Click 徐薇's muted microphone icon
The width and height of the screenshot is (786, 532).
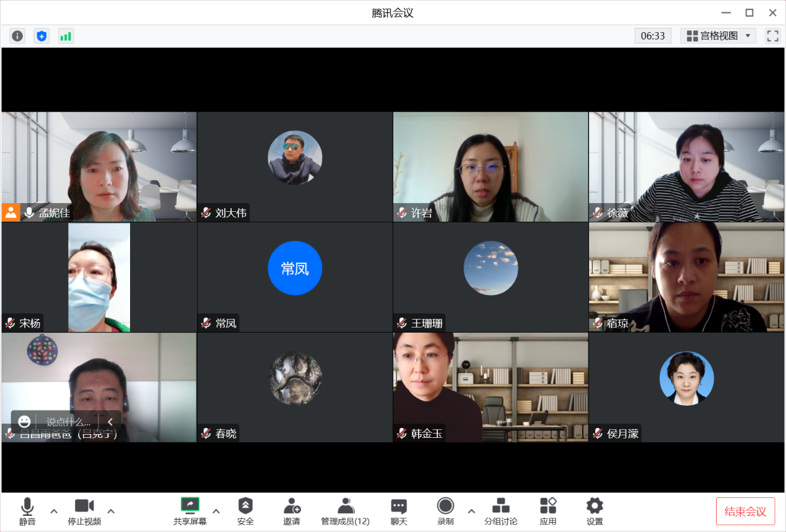pos(598,213)
